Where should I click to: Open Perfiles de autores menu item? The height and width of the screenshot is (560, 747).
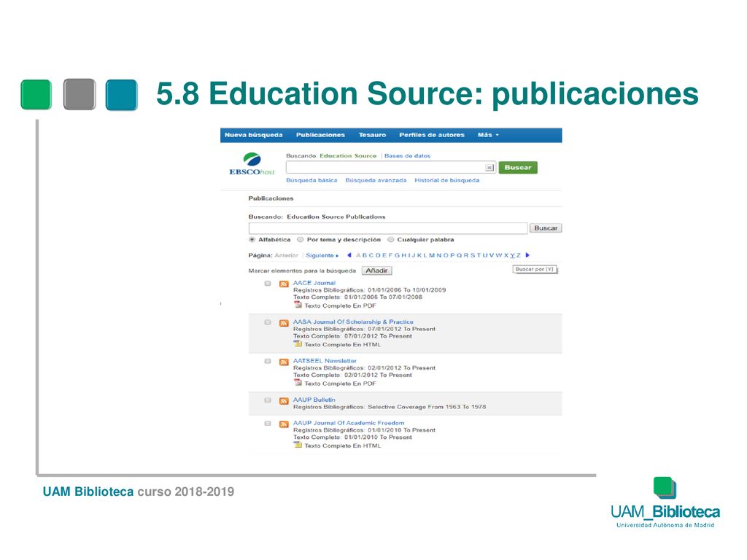point(432,135)
